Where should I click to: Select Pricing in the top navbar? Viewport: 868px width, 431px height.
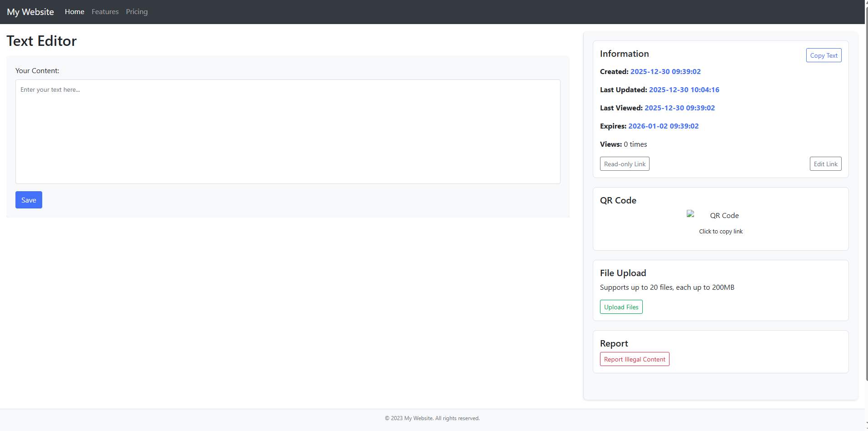tap(137, 12)
